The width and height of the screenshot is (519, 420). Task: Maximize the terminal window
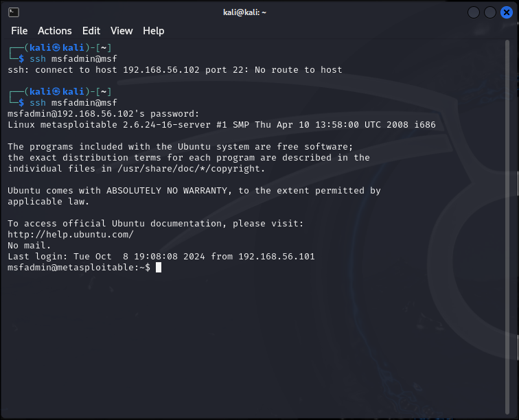click(x=490, y=12)
